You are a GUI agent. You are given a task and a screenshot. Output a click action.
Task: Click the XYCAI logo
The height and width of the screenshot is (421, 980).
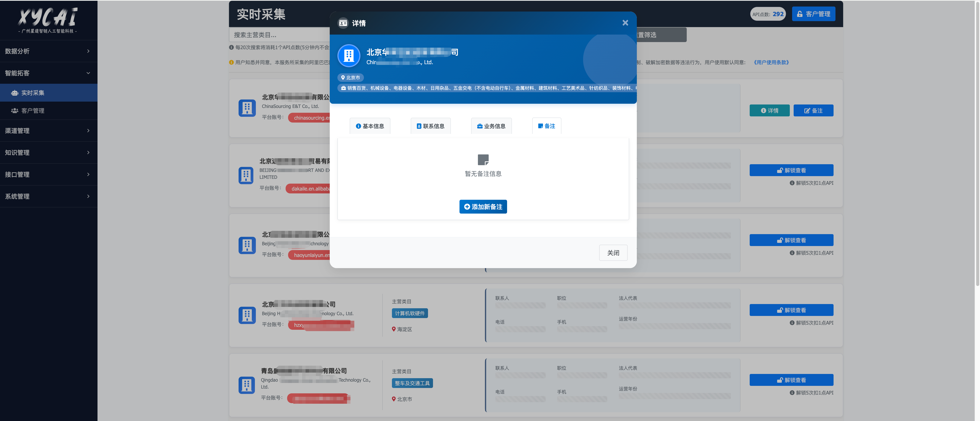(48, 21)
